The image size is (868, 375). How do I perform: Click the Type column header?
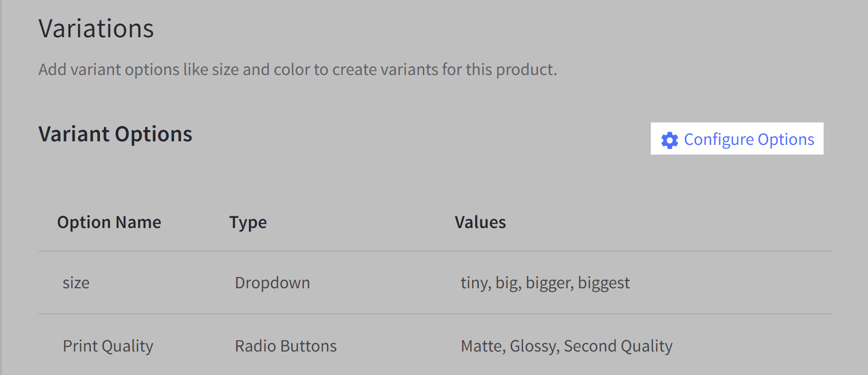(x=248, y=222)
